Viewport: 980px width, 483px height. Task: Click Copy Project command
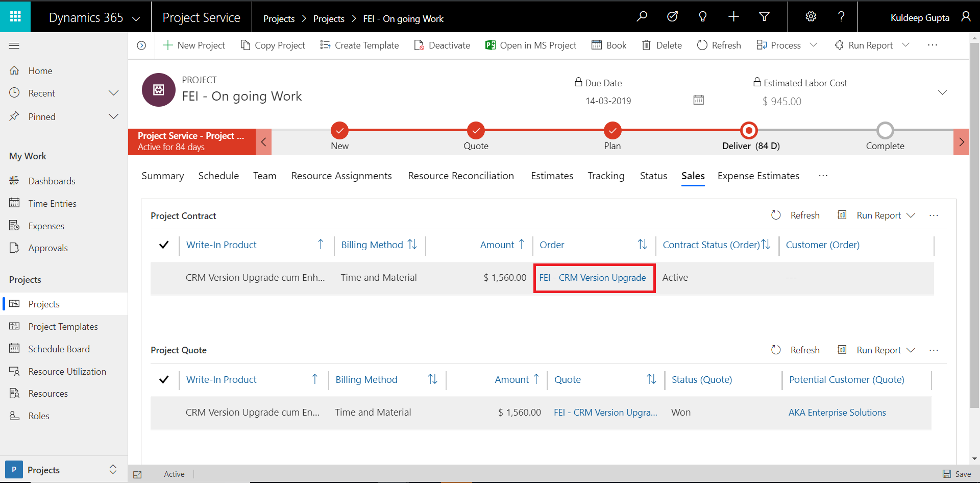[x=273, y=45]
